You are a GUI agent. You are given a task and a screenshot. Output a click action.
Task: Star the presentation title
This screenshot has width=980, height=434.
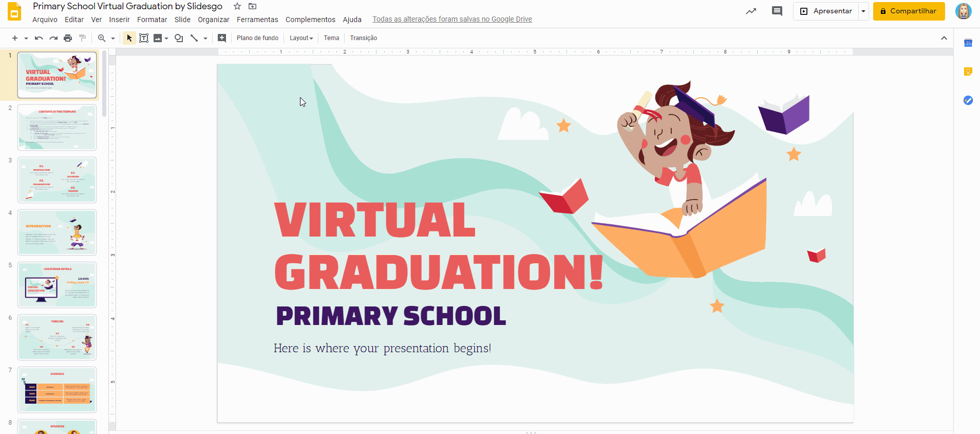237,6
